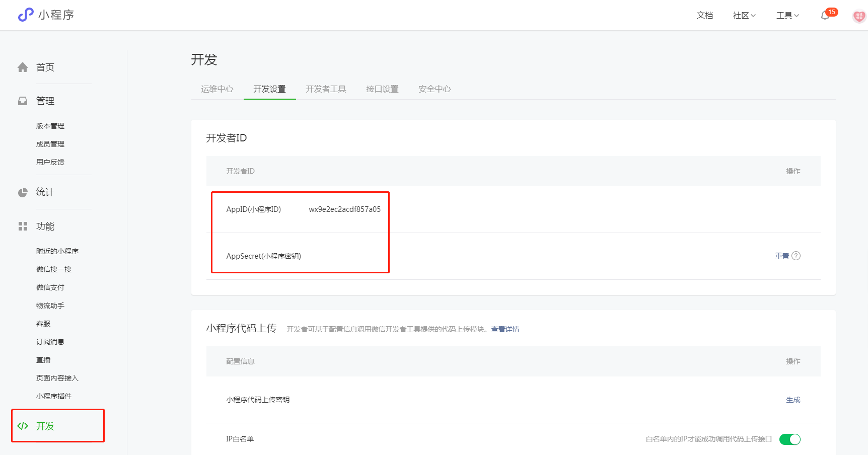Image resolution: width=868 pixels, height=455 pixels.
Task: Go to the 安全中心 tab
Action: click(435, 89)
